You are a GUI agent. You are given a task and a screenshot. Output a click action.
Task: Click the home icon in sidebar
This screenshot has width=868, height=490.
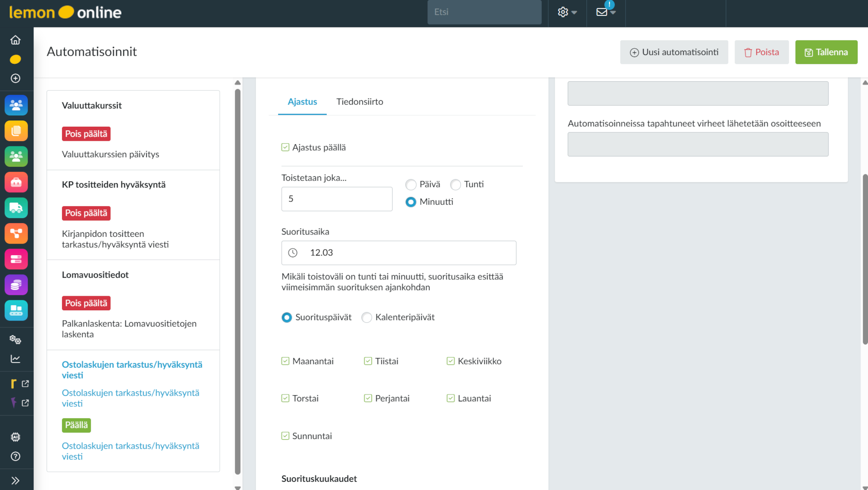point(16,40)
